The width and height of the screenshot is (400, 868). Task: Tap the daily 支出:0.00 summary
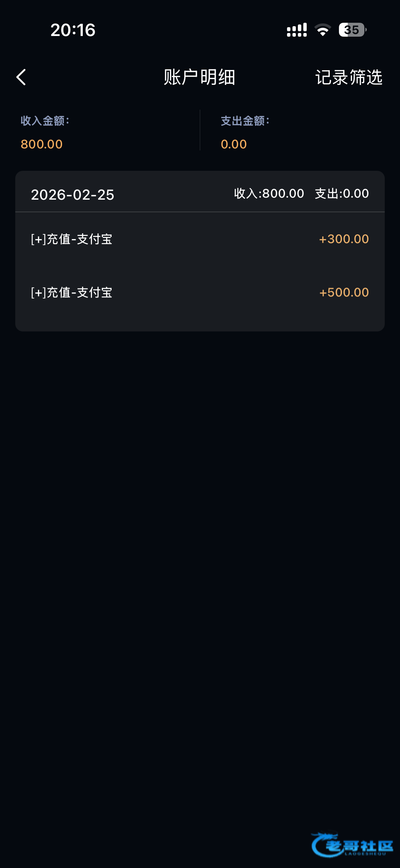(342, 194)
